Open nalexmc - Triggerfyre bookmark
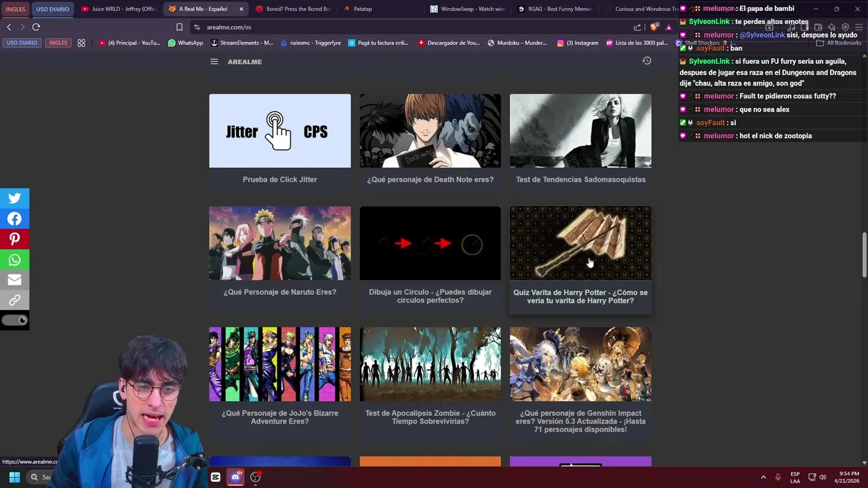The height and width of the screenshot is (488, 868). [311, 43]
